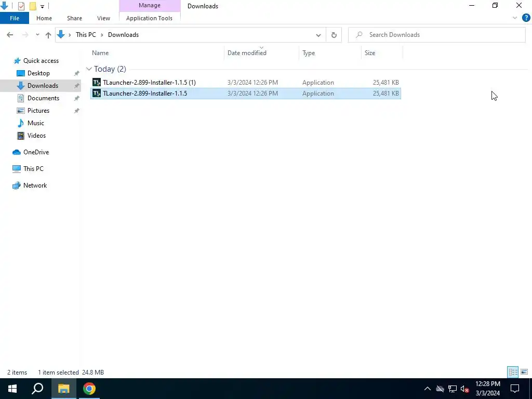Open the View ribbon tab
This screenshot has height=399, width=532.
click(103, 18)
